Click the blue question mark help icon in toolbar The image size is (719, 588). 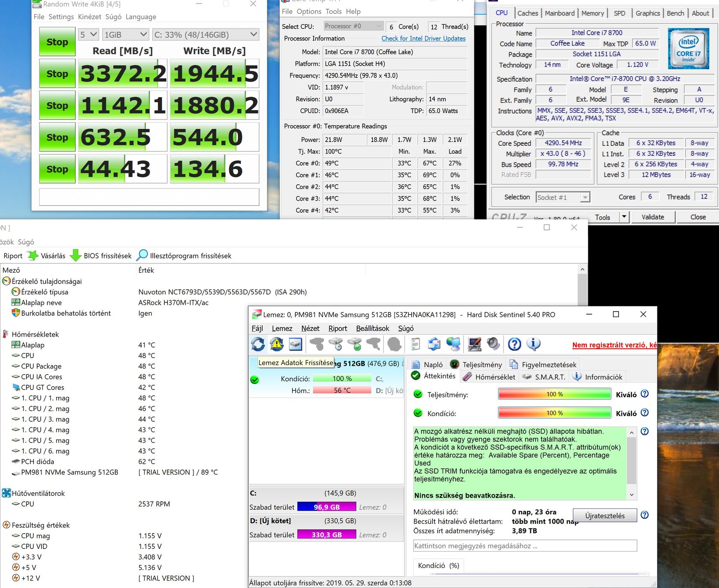pos(515,344)
